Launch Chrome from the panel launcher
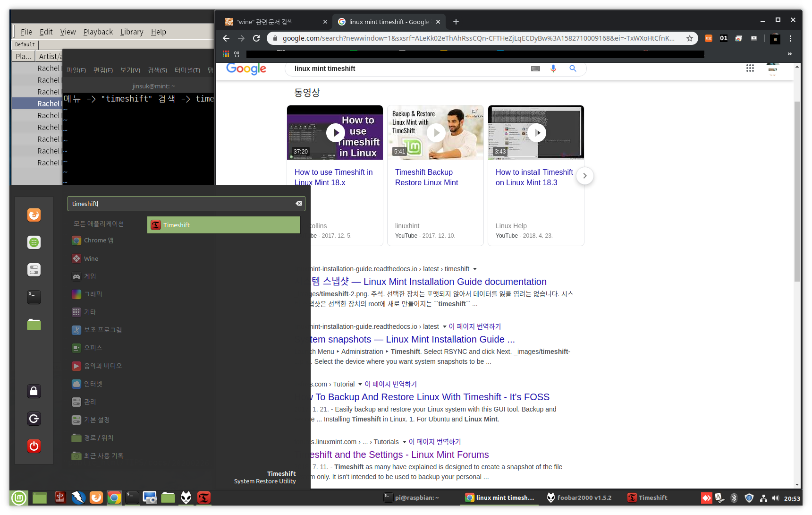 click(114, 498)
